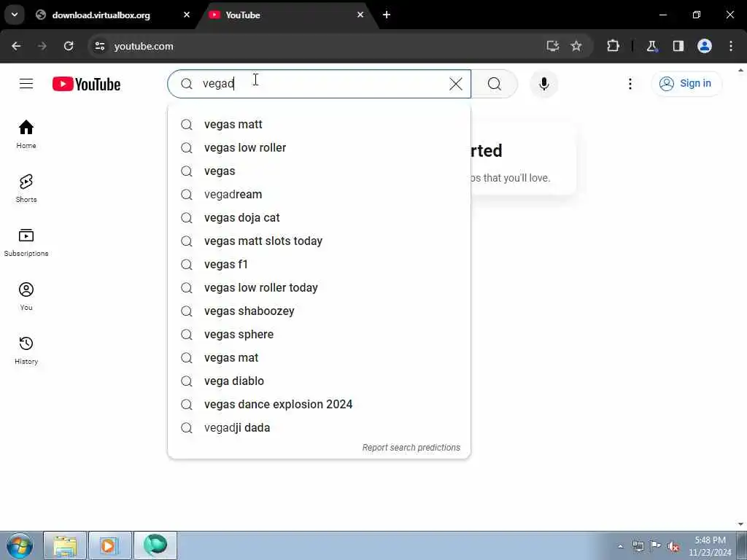747x560 pixels.
Task: Go back with the browser back arrow
Action: coord(16,46)
